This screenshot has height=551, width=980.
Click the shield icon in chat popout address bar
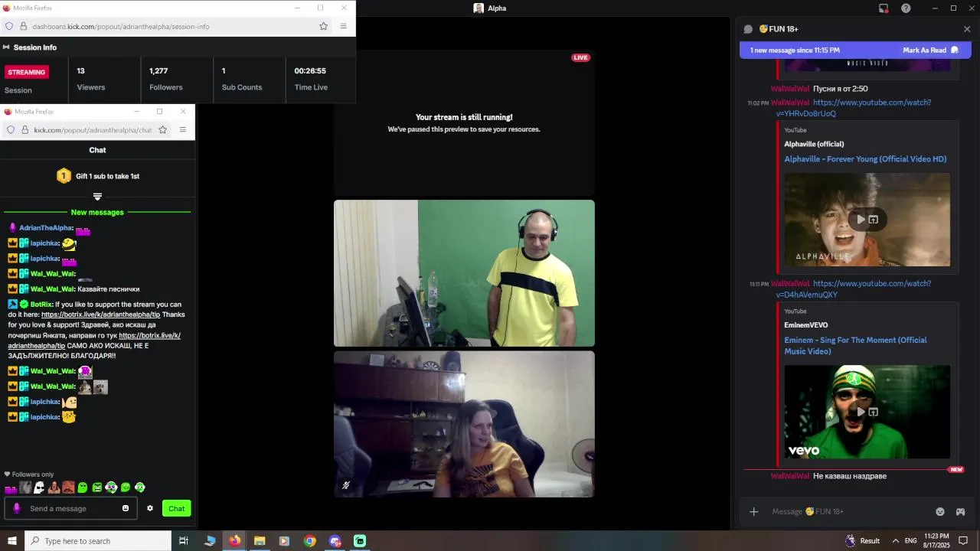pyautogui.click(x=10, y=129)
